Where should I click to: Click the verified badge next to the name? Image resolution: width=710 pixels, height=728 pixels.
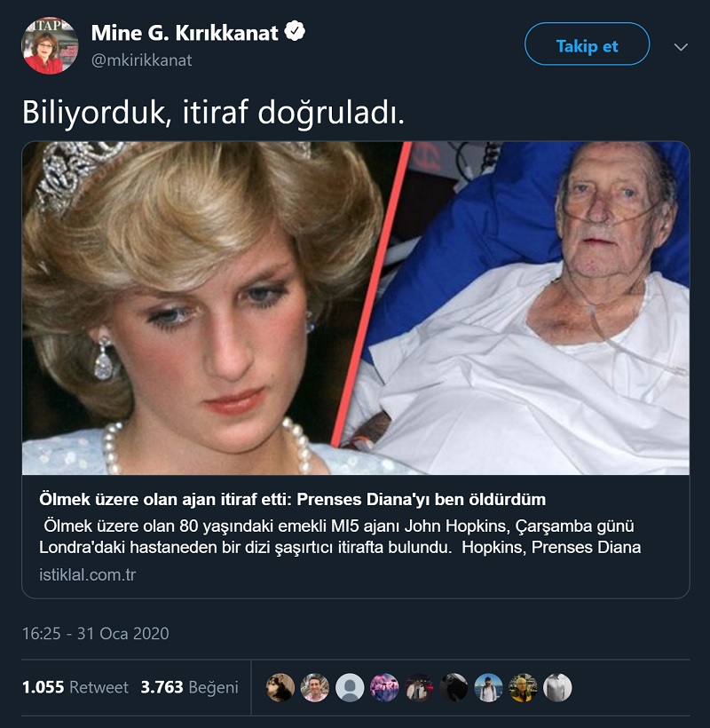click(x=295, y=32)
